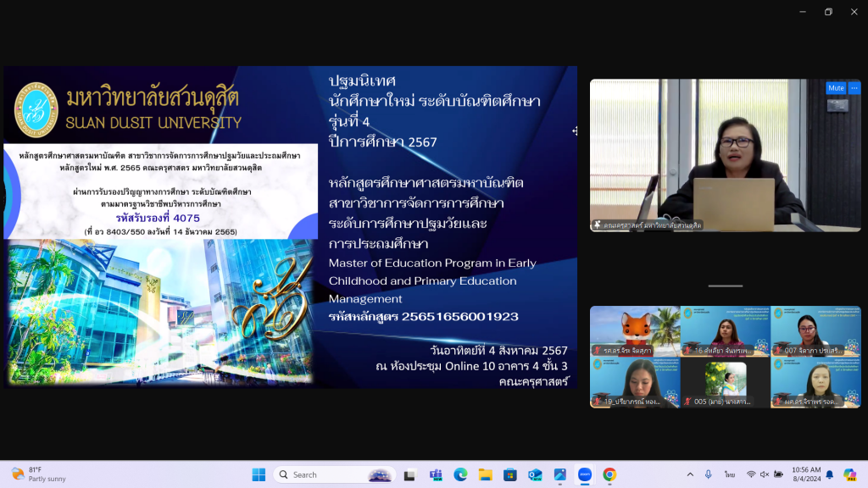Open Microsoft Teams from the taskbar
This screenshot has height=488, width=868.
[x=436, y=474]
